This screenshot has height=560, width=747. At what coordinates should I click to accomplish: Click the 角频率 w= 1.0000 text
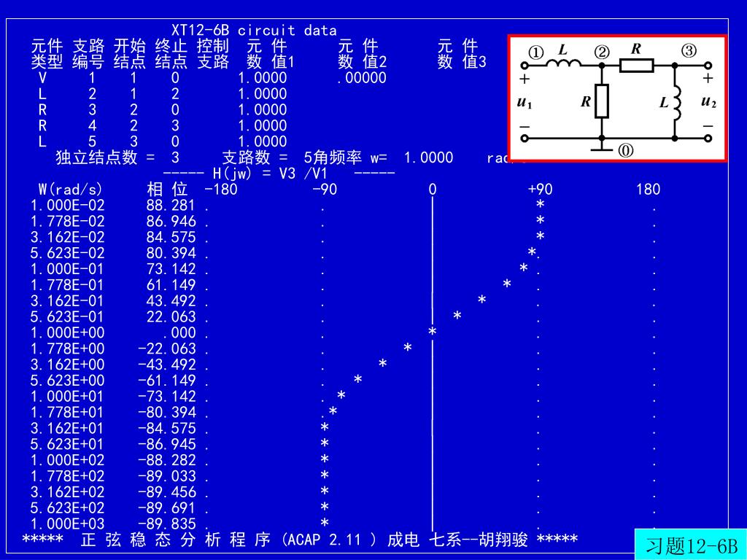[384, 157]
